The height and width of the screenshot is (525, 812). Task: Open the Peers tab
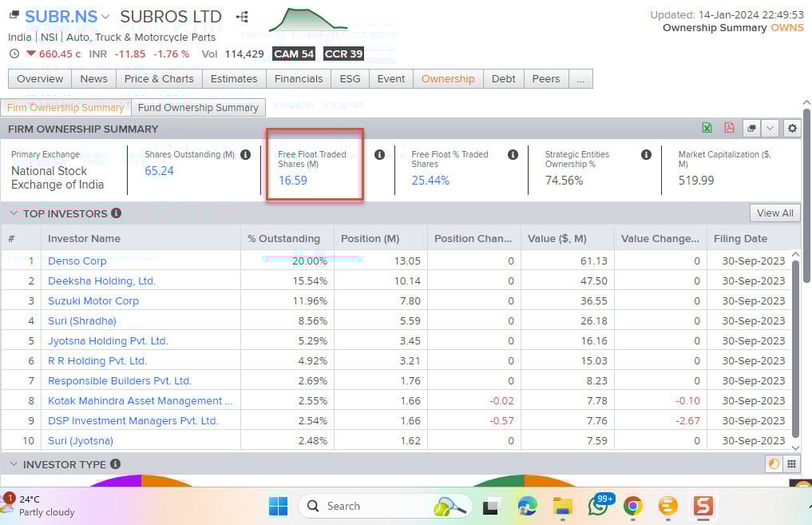pyautogui.click(x=546, y=79)
